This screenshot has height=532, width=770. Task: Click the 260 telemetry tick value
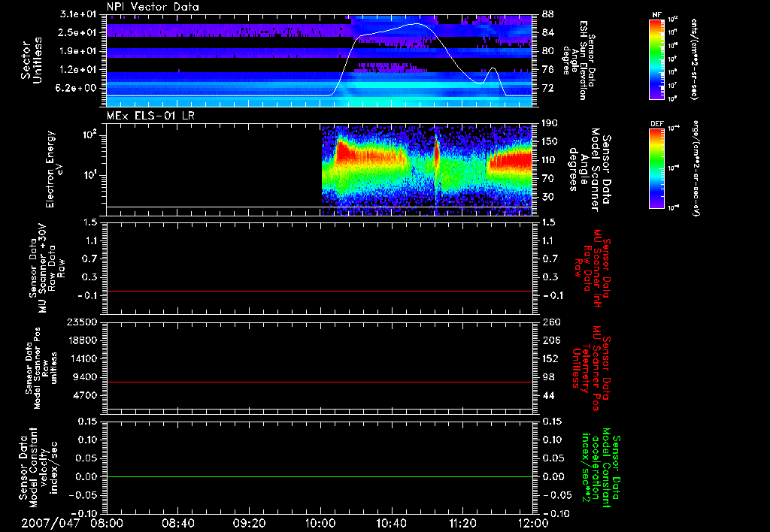tap(551, 322)
